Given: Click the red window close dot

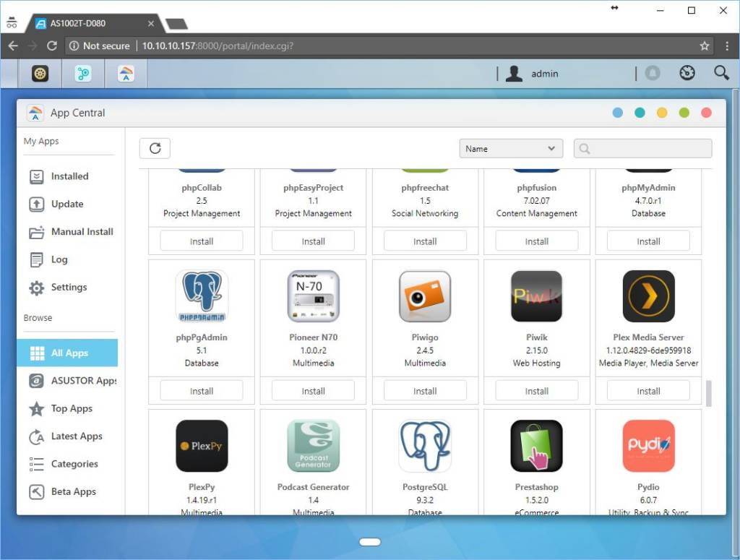Looking at the screenshot, I should 707,113.
